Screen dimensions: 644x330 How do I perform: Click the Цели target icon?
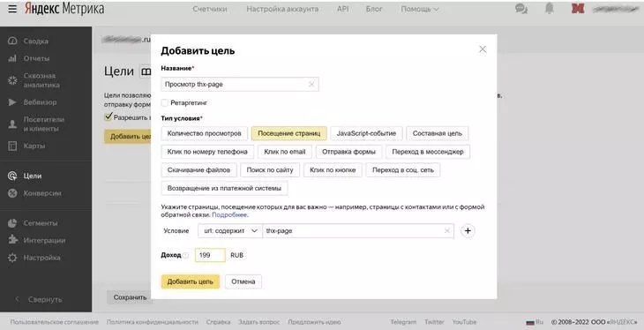click(x=12, y=176)
